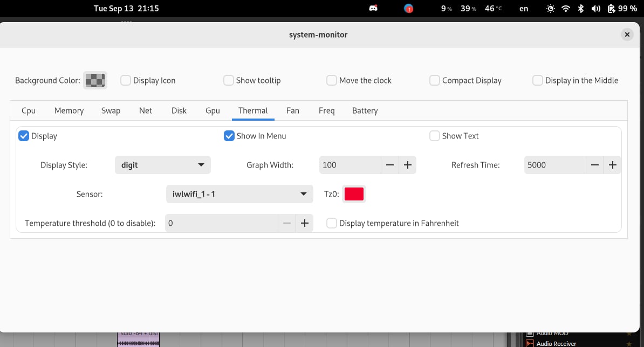Increase Temperature threshold with plus button
The width and height of the screenshot is (644, 347).
click(304, 223)
